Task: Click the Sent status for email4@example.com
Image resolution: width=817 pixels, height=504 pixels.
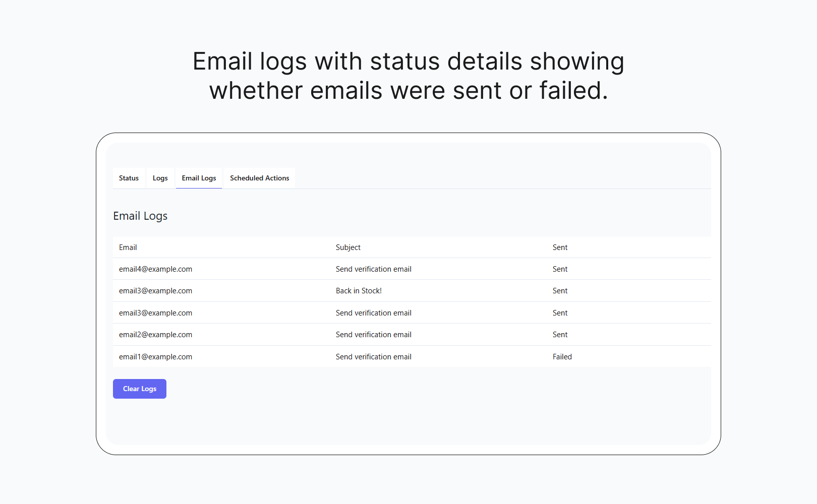Action: [560, 269]
